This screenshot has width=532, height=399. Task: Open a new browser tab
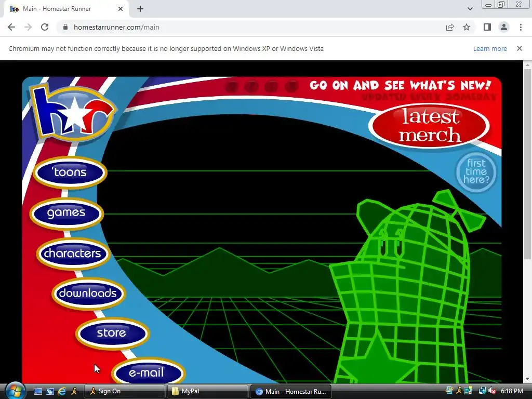coord(140,9)
